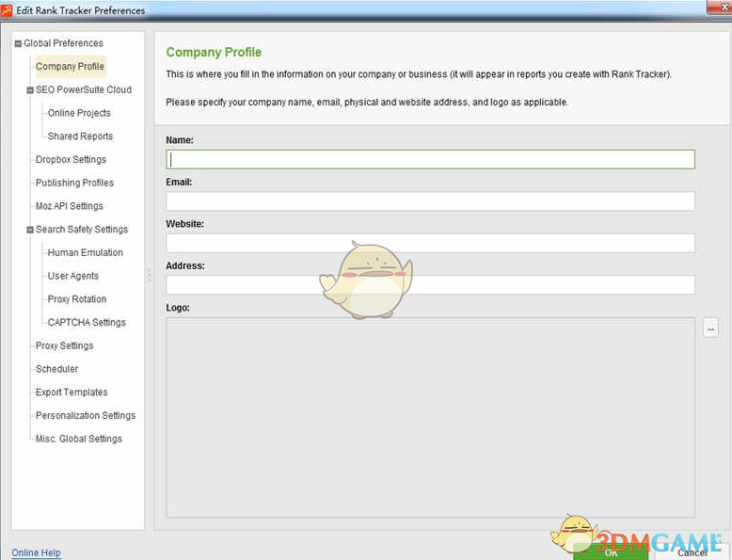This screenshot has height=560, width=732.
Task: Open the Online Help link
Action: click(x=37, y=552)
